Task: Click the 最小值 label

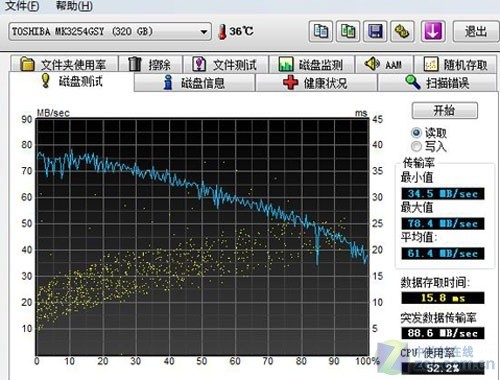Action: 417,177
